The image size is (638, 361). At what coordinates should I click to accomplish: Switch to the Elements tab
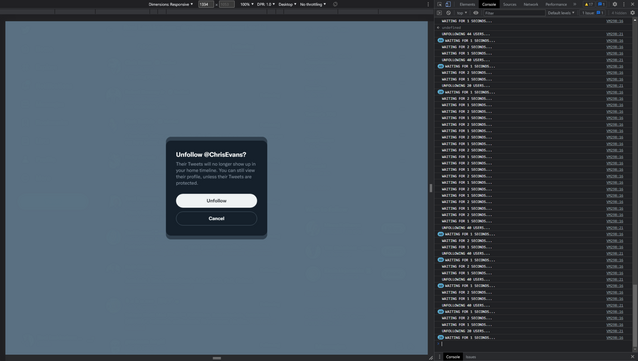(467, 4)
